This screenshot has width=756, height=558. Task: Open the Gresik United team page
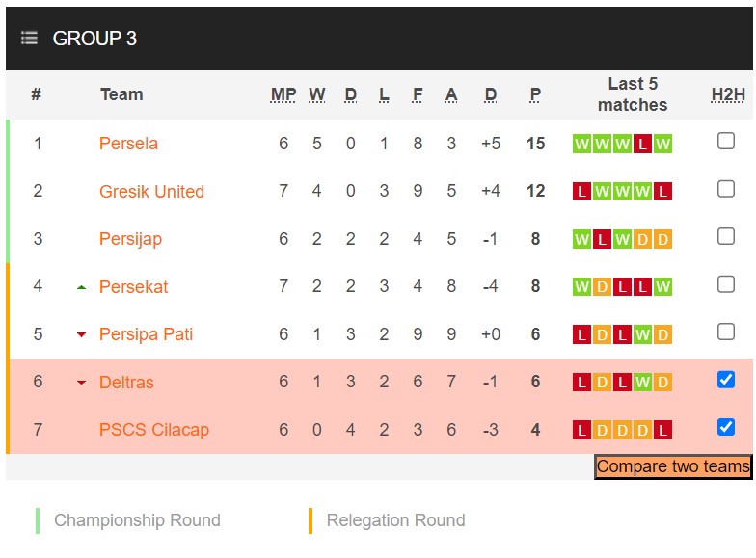[x=151, y=191]
